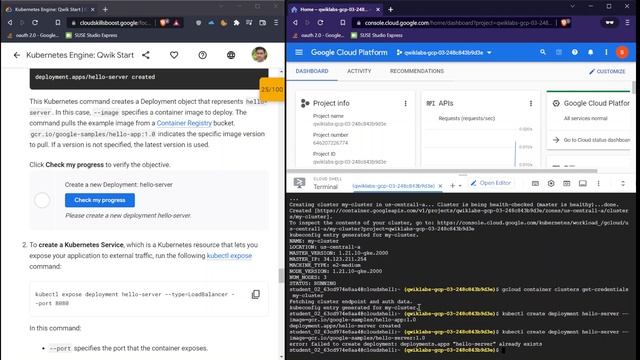Reload the cloudskillsboost browser page
The width and height of the screenshot is (640, 360).
35,23
